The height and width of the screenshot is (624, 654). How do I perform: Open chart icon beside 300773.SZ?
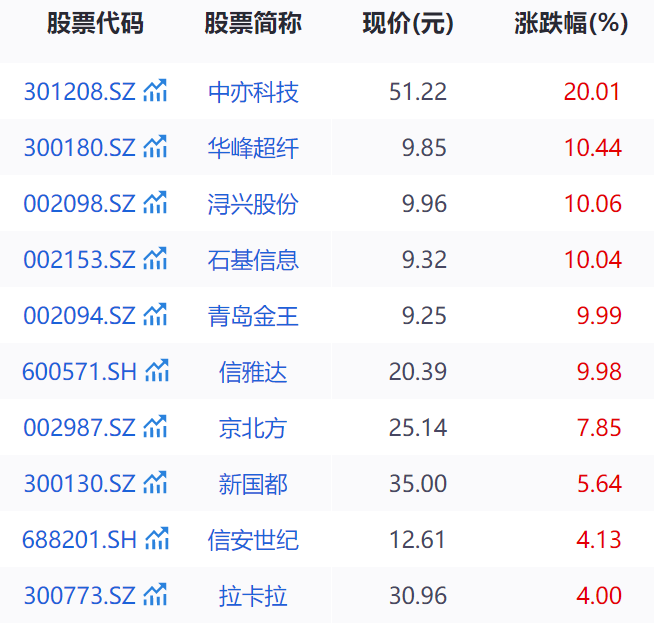point(155,594)
